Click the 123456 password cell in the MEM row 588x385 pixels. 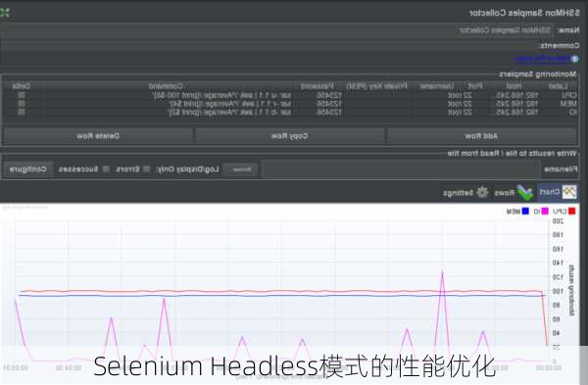tap(329, 104)
